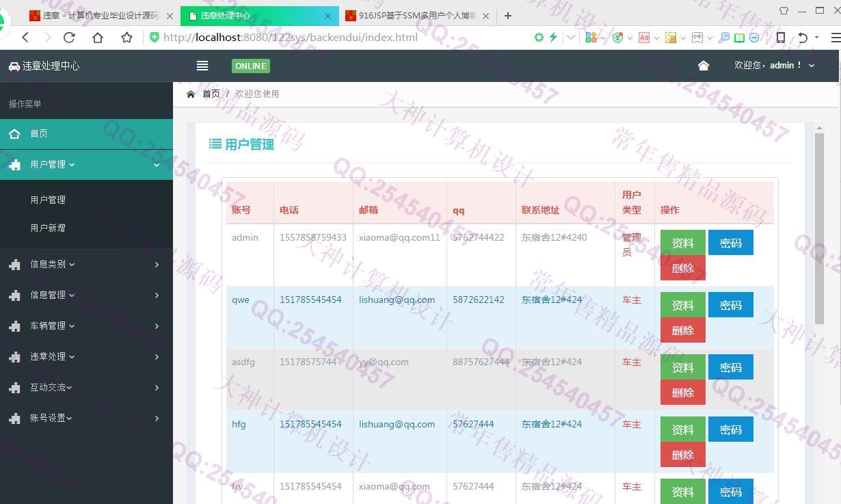Click 首页 breadcrumb link

pos(211,94)
